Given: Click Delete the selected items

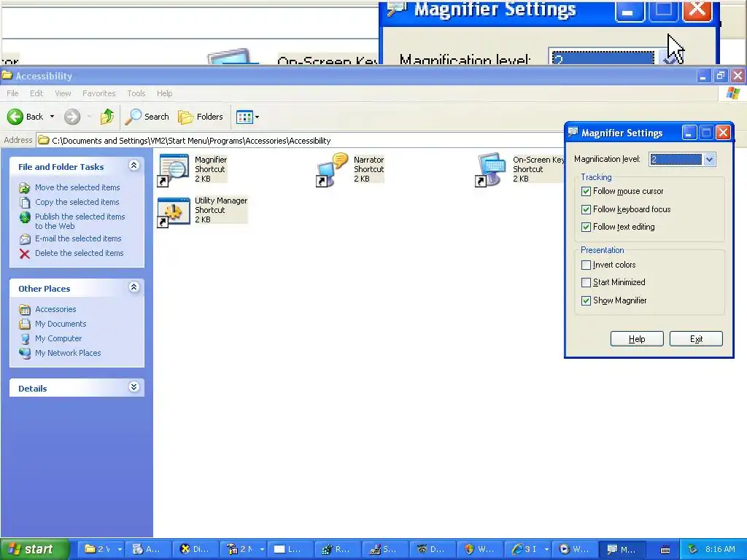Looking at the screenshot, I should [79, 253].
